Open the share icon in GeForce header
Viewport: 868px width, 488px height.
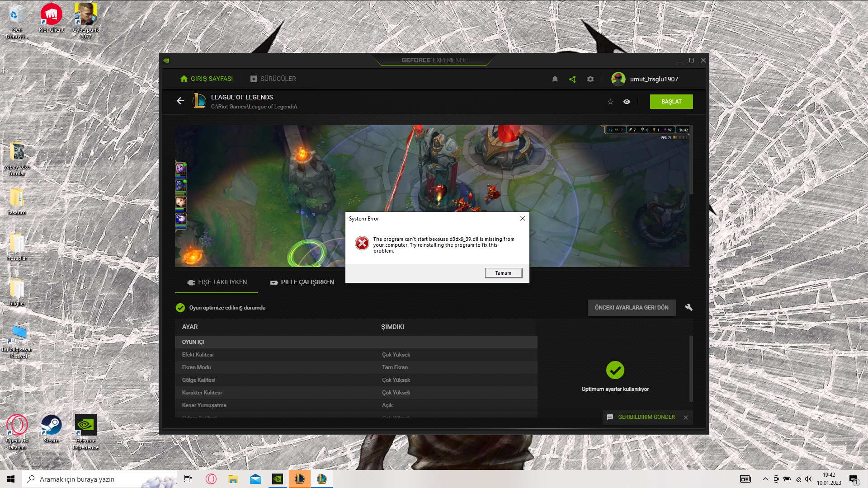click(x=572, y=79)
